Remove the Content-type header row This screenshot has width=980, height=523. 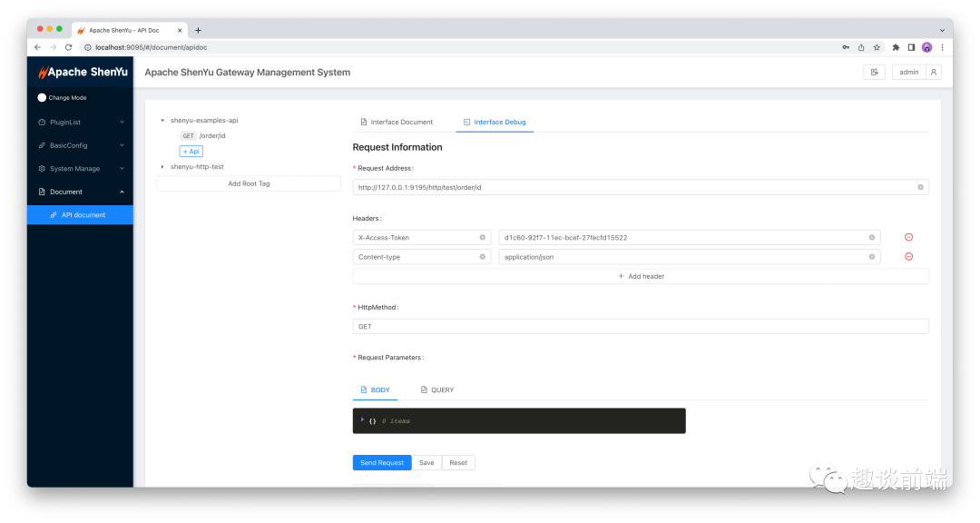coord(908,256)
